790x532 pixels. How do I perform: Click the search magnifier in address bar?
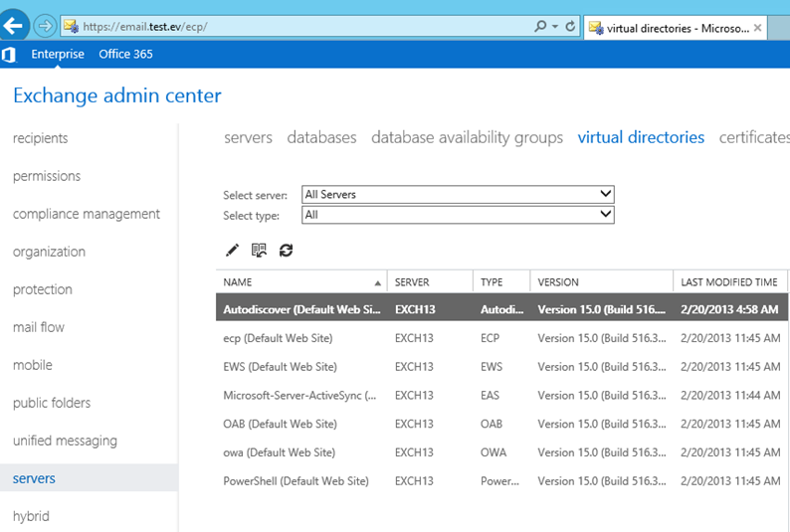pos(540,26)
